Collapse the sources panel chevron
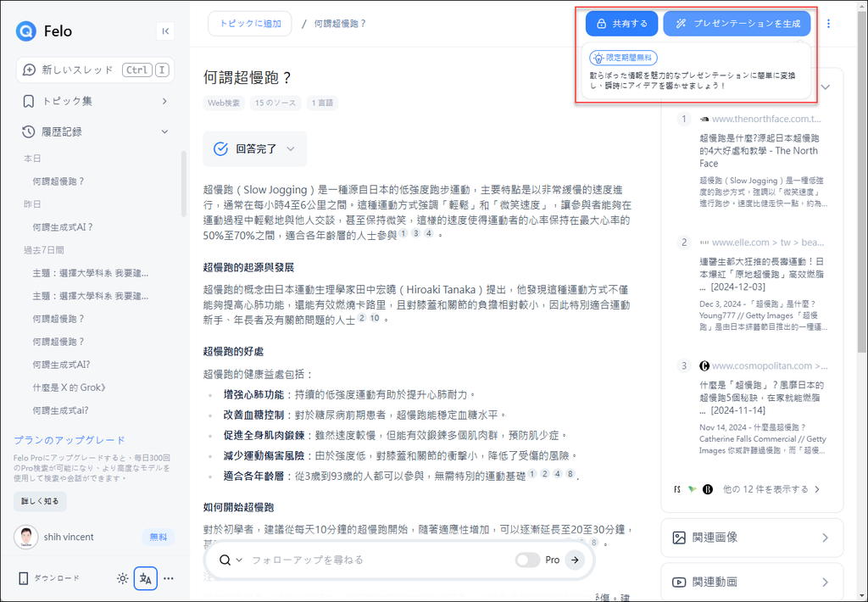The image size is (868, 602). (x=826, y=87)
